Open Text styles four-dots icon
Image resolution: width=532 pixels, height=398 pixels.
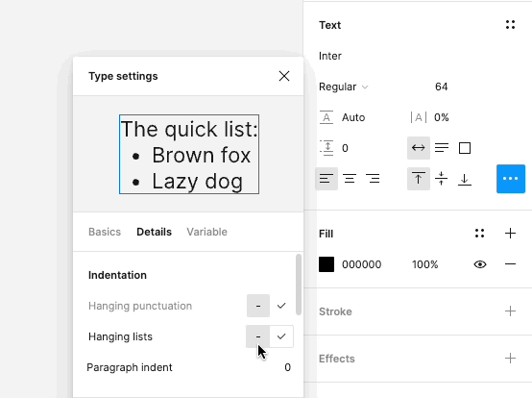click(510, 25)
